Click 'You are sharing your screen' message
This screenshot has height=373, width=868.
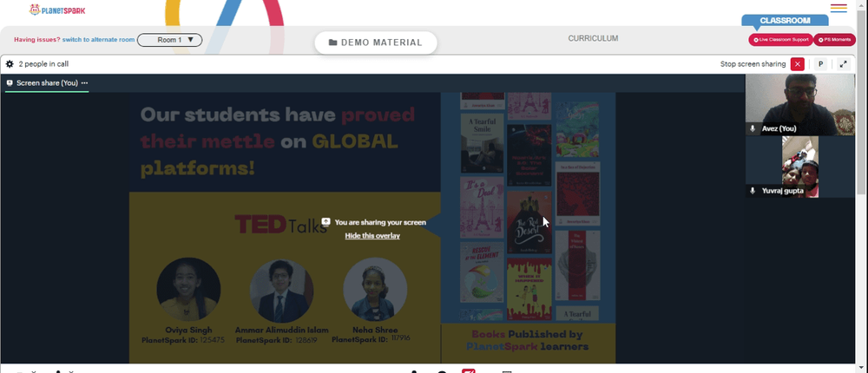pyautogui.click(x=380, y=222)
